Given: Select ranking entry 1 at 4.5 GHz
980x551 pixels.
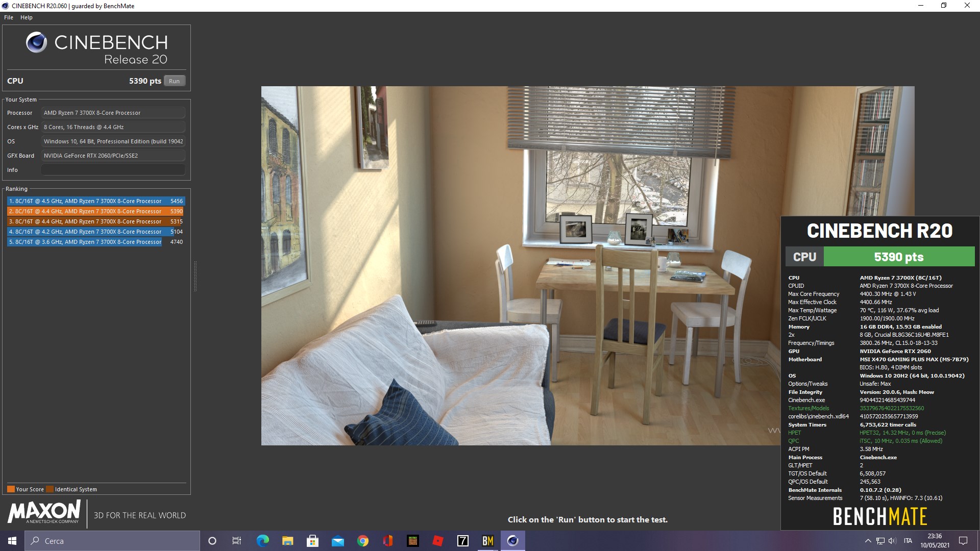Looking at the screenshot, I should pos(96,201).
